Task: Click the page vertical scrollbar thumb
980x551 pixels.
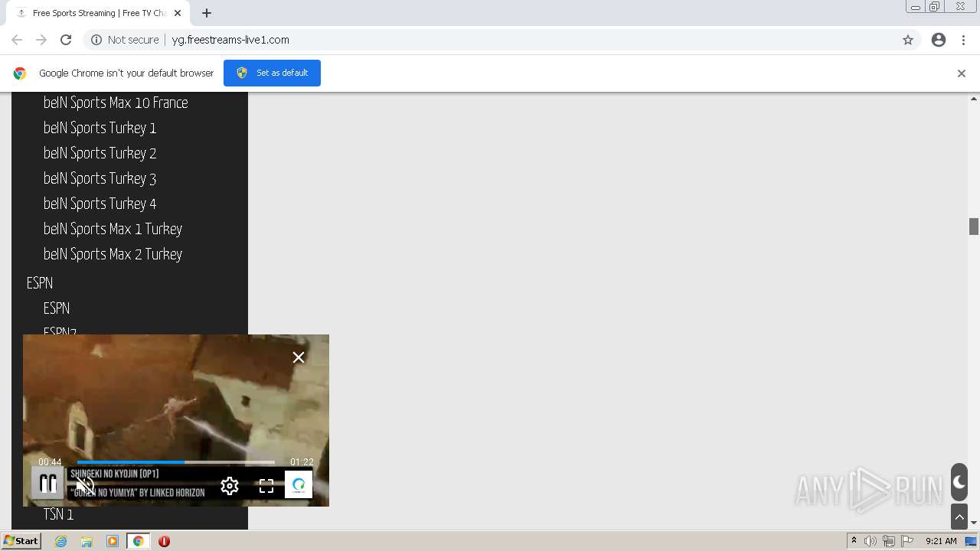Action: pos(974,227)
